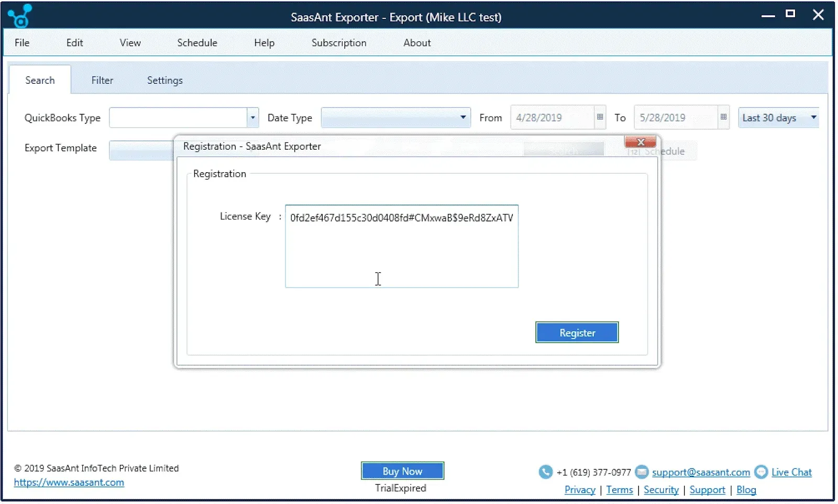Open the Help menu

[x=264, y=43]
